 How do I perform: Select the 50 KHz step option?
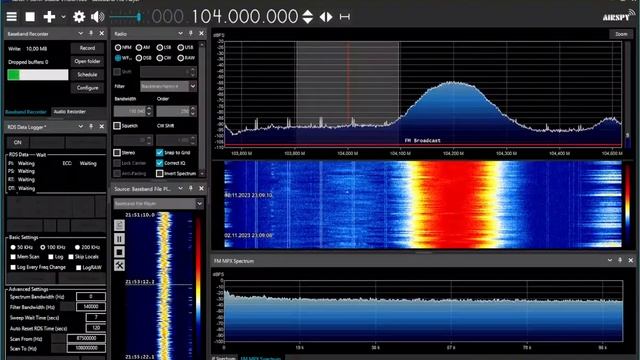pyautogui.click(x=22, y=247)
